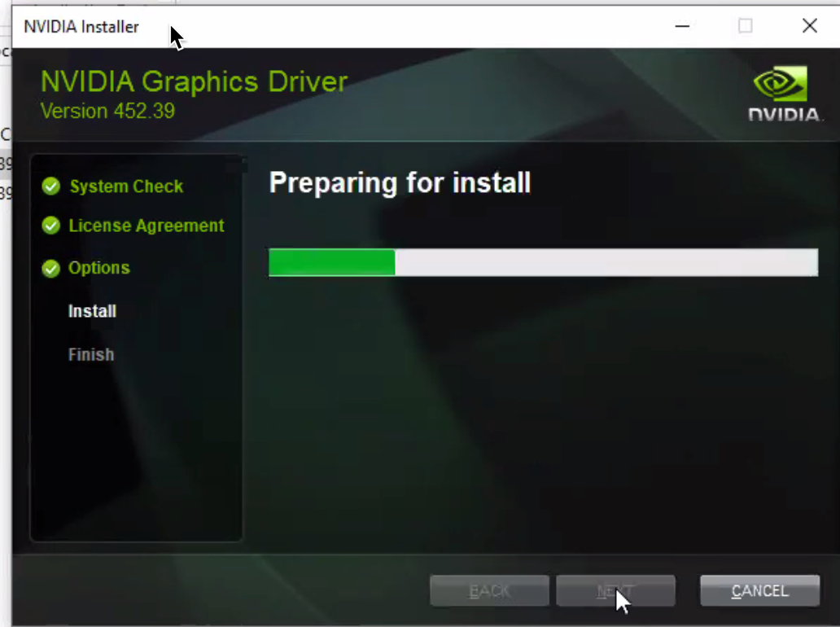Click the 'NVIDIA Graphics Driver' title

194,81
